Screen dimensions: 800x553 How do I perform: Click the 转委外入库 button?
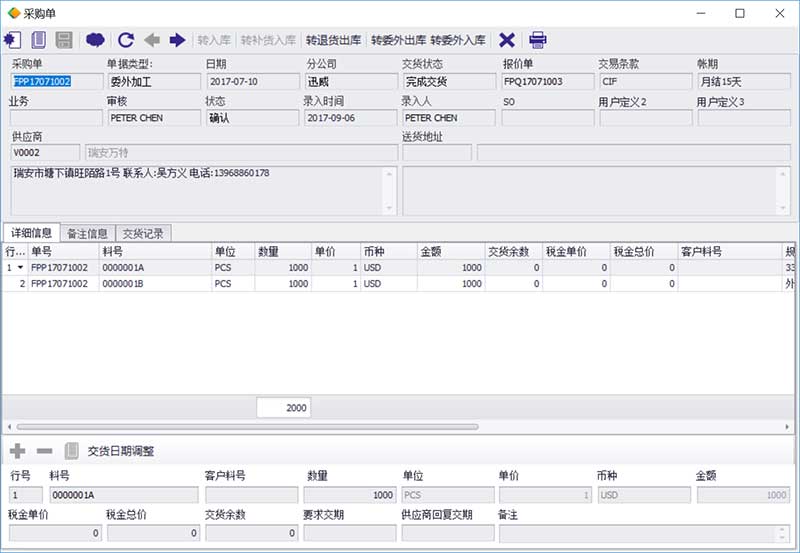(458, 41)
